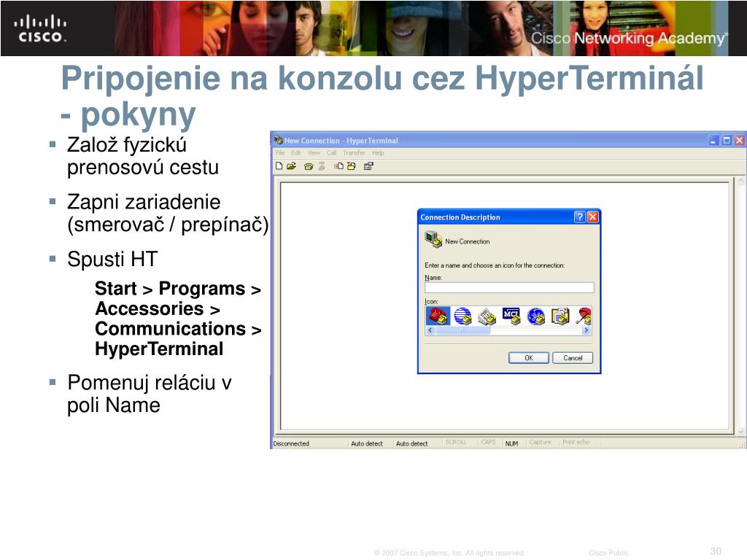Click the first Auto detect status entry
This screenshot has height=560, width=747.
(367, 443)
